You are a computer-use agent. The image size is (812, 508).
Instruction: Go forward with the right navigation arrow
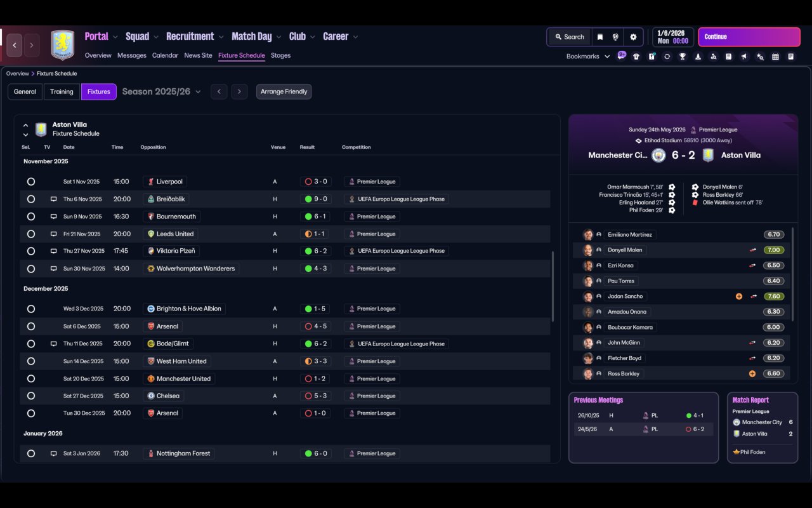(32, 45)
